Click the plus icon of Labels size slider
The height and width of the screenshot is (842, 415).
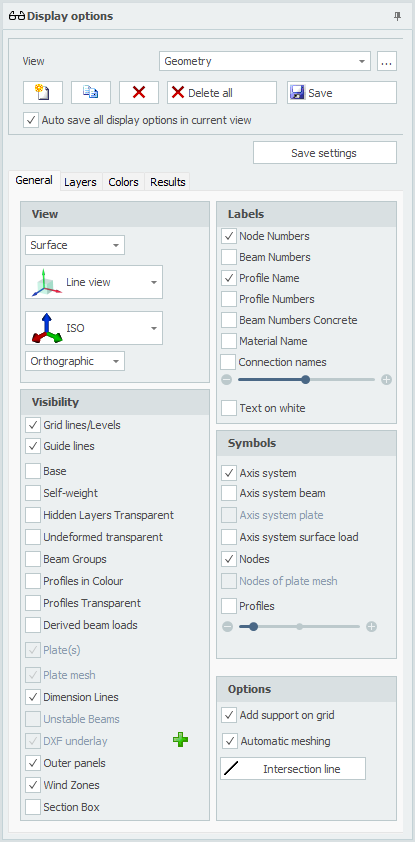pos(386,380)
